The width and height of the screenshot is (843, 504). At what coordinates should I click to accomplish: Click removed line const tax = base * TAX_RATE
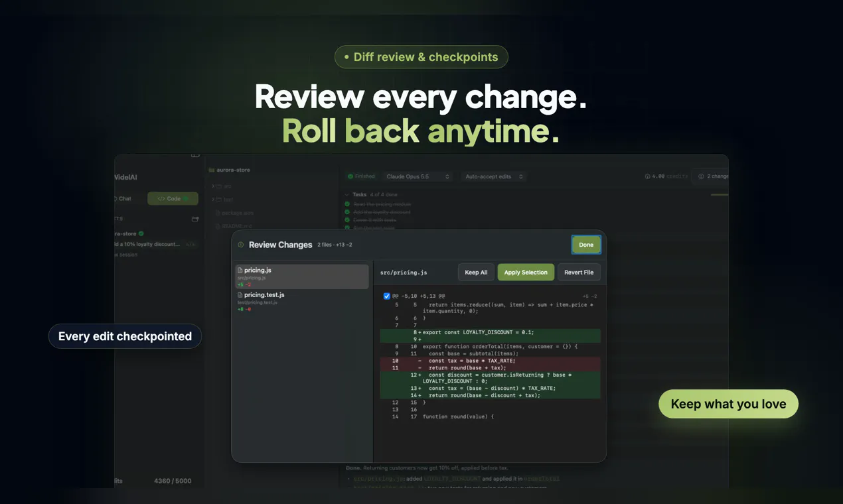coord(490,361)
